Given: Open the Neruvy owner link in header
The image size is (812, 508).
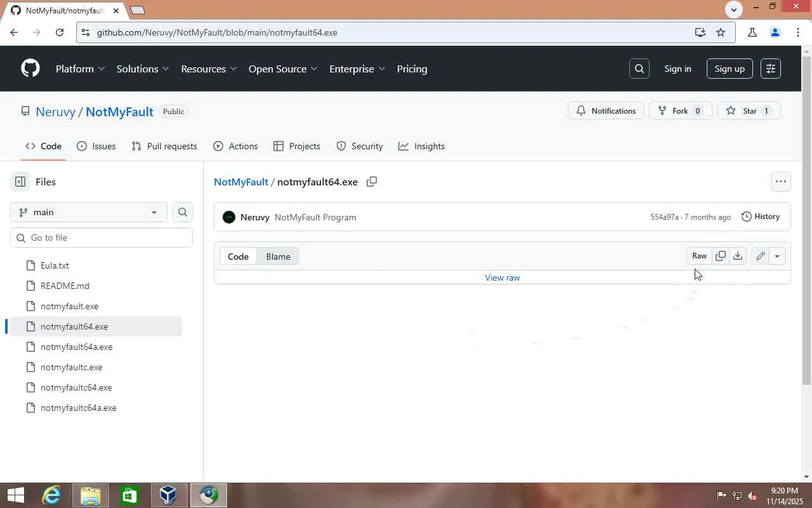Looking at the screenshot, I should point(55,112).
